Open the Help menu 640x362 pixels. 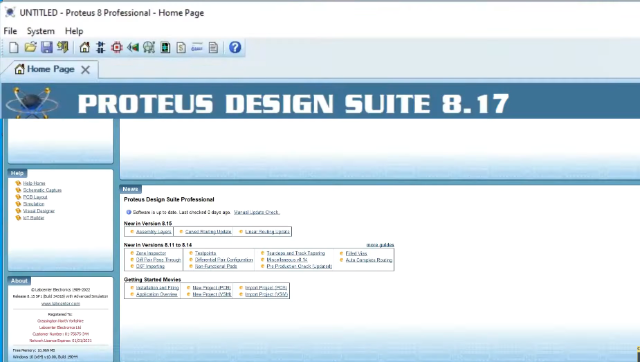pos(74,31)
